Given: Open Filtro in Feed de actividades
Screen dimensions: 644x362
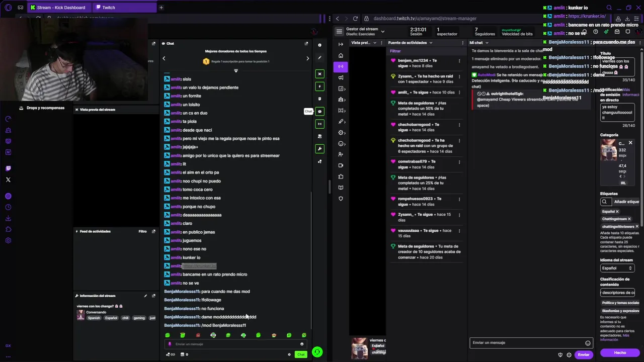Looking at the screenshot, I should click(142, 231).
